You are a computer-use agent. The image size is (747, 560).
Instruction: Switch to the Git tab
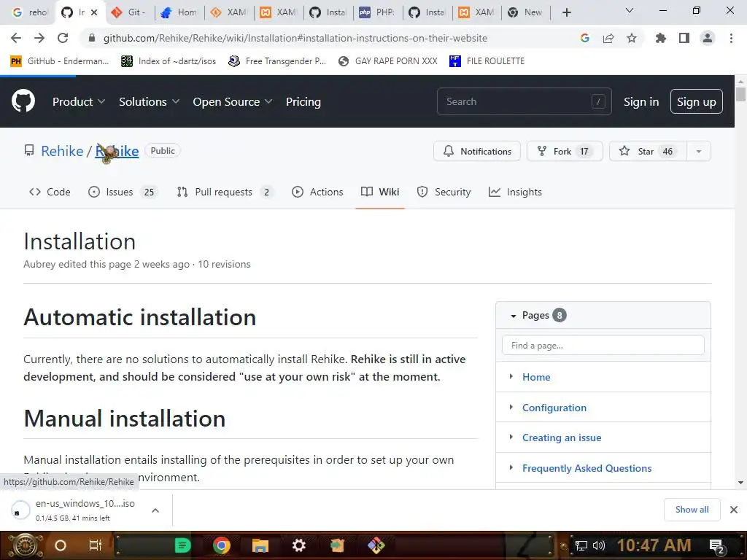point(129,12)
